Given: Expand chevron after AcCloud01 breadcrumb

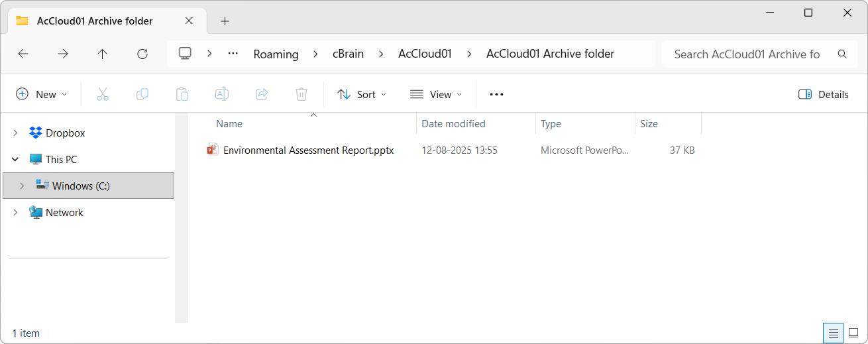Looking at the screenshot, I should (469, 54).
